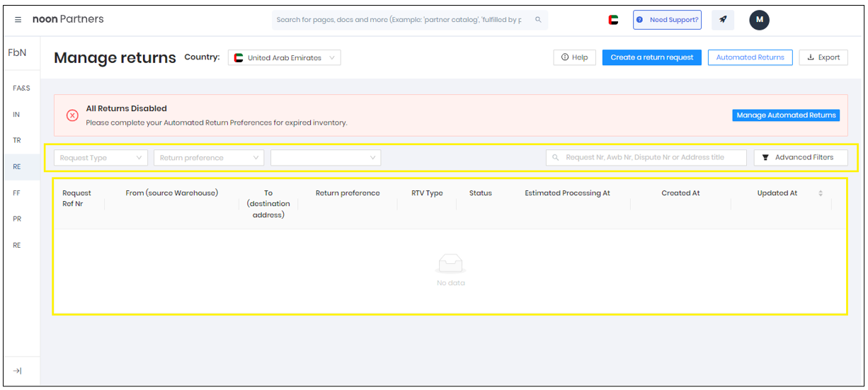Screen dimensions: 868x390
Task: Open Advanced Filters
Action: tap(801, 157)
